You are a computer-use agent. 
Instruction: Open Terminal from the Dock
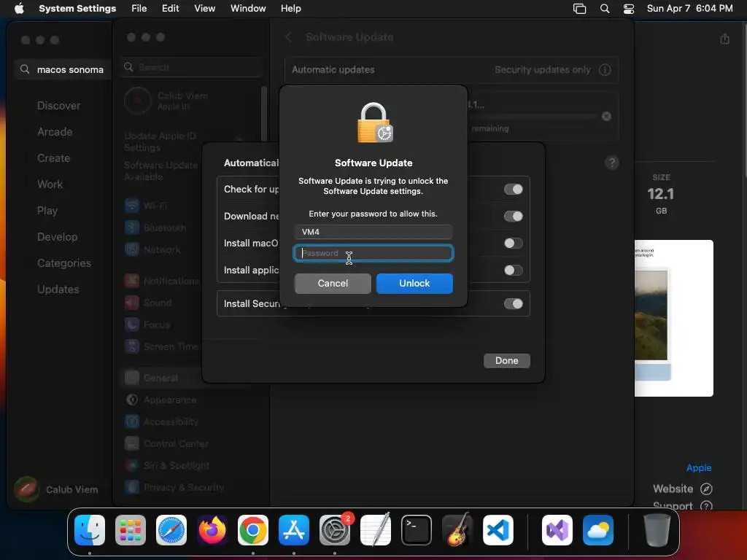(x=417, y=530)
